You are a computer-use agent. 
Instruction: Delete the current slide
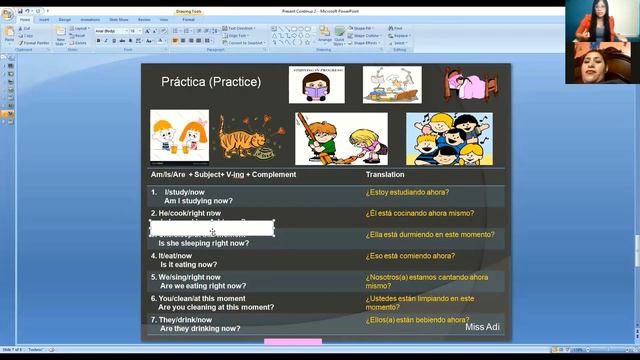[78, 43]
